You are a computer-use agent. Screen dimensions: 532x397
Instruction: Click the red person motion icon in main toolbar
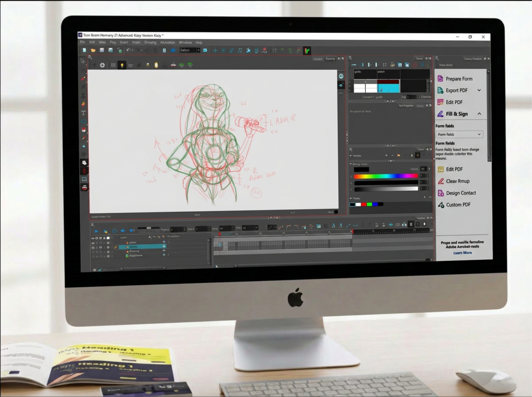click(264, 50)
